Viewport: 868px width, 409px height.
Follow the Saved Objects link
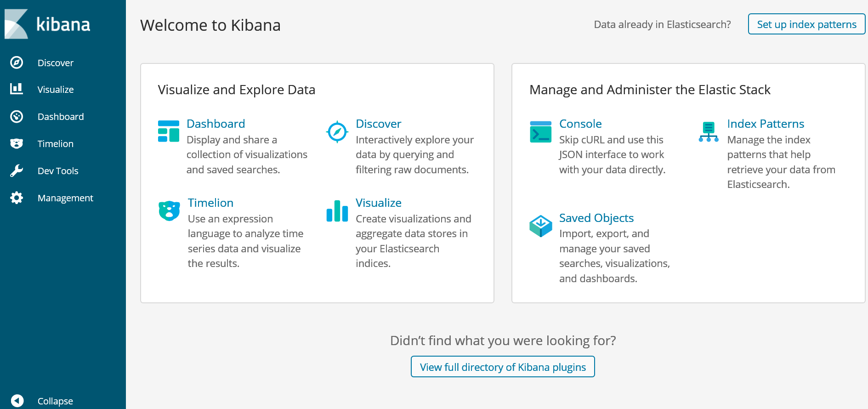tap(596, 218)
